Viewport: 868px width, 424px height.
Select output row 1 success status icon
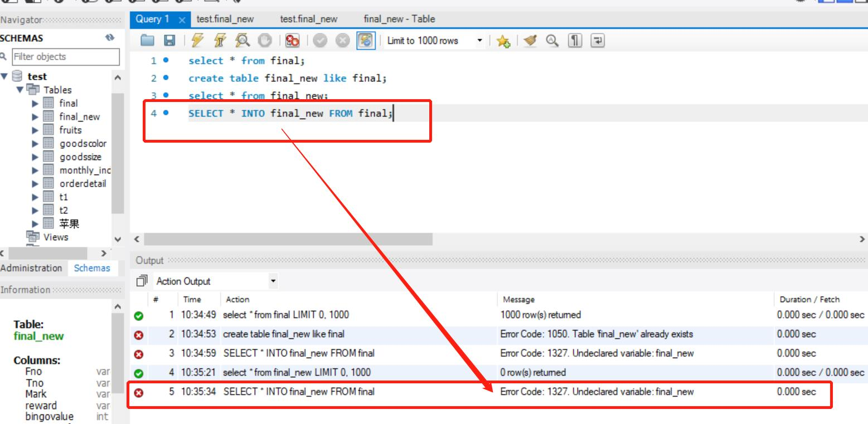click(x=139, y=316)
